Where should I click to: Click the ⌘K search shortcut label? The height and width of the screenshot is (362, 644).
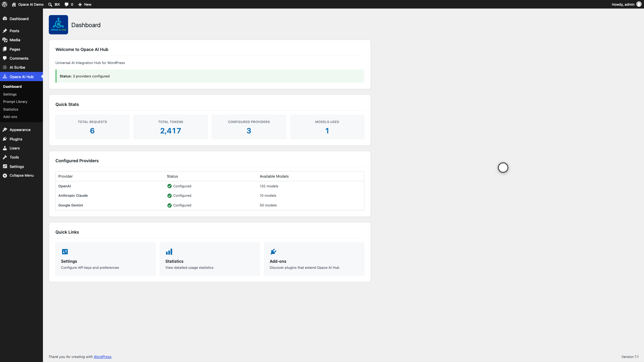click(x=57, y=5)
